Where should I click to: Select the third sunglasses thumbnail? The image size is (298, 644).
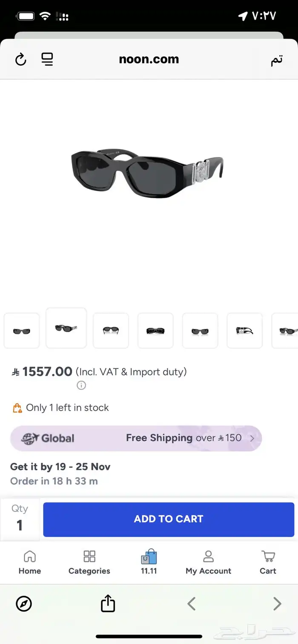coord(111,331)
